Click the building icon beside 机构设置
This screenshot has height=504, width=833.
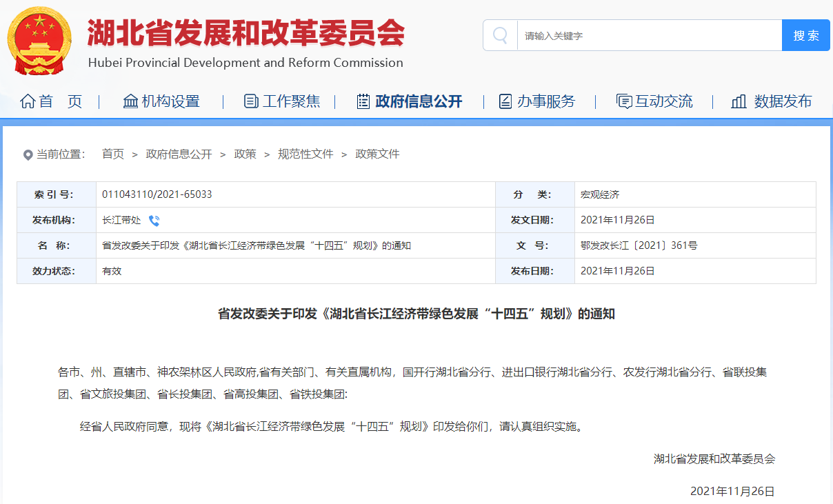click(130, 101)
